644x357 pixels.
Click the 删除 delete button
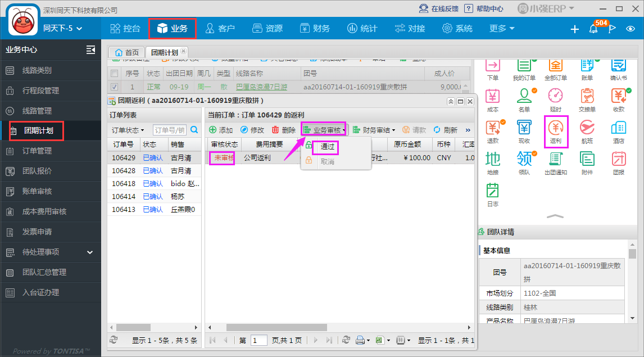click(283, 130)
